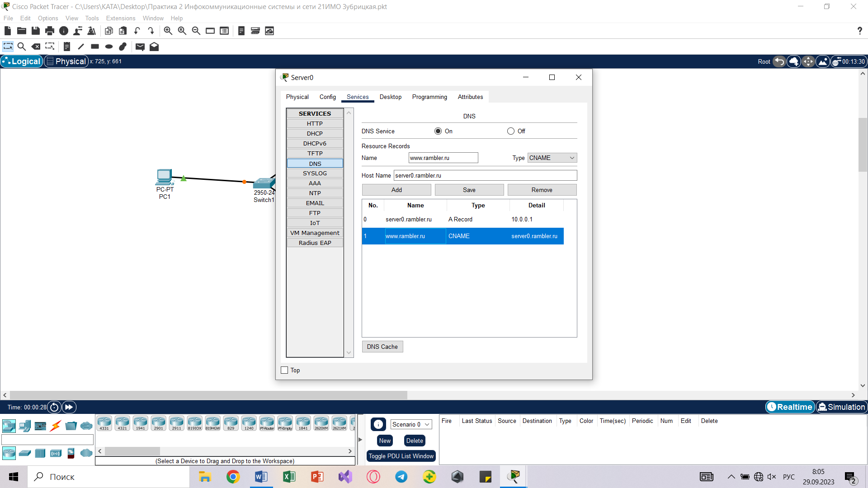Open Google Chrome from the taskbar

pyautogui.click(x=233, y=477)
